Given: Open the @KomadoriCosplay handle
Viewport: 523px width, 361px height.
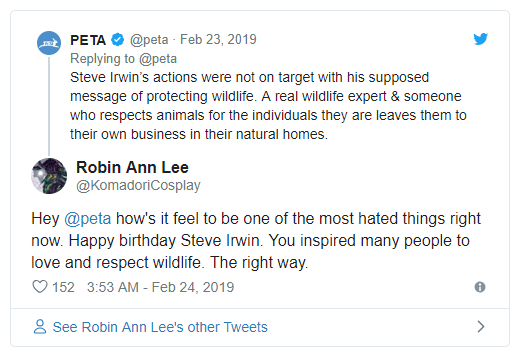Looking at the screenshot, I should click(138, 186).
